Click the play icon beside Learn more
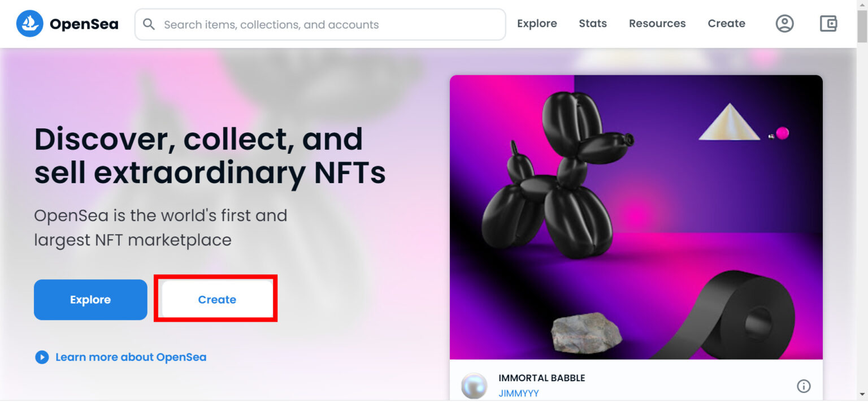This screenshot has height=402, width=868. [x=42, y=357]
